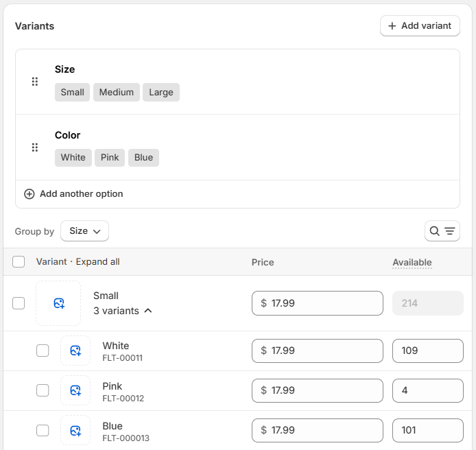Tick the Pink variant checkbox
The image size is (476, 450).
(x=43, y=390)
